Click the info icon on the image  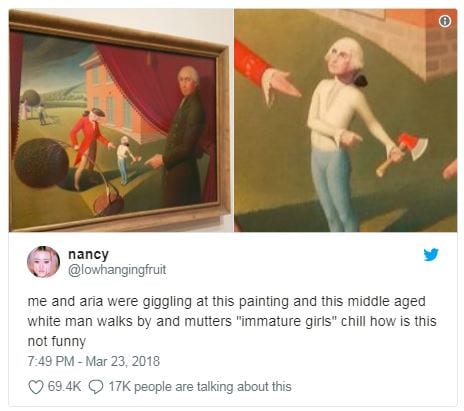pyautogui.click(x=445, y=21)
